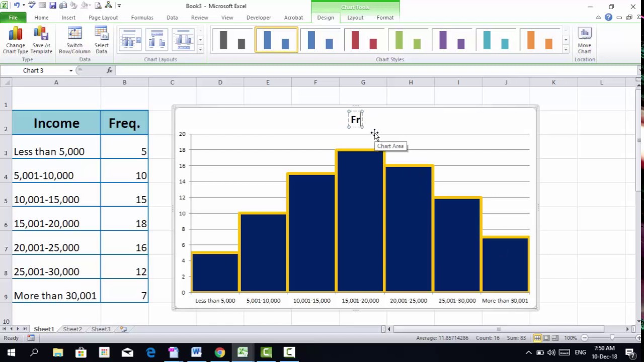Click the 100% zoom level
The height and width of the screenshot is (362, 644).
pos(571,338)
